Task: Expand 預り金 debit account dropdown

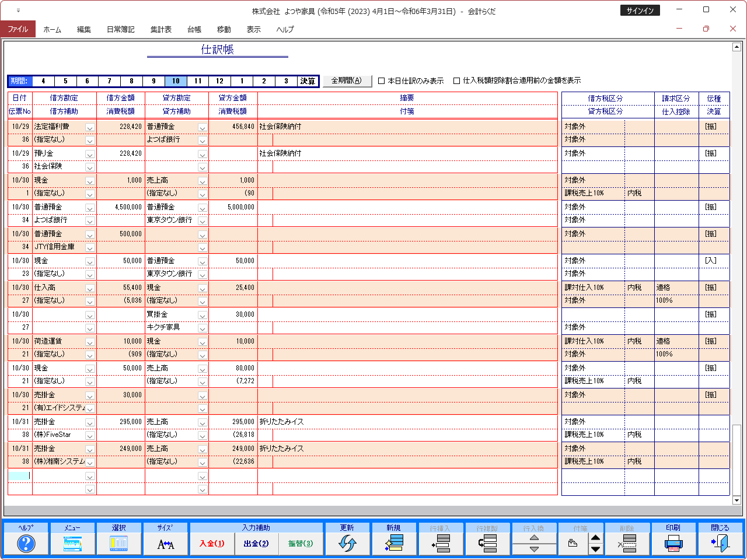Action: tap(90, 154)
